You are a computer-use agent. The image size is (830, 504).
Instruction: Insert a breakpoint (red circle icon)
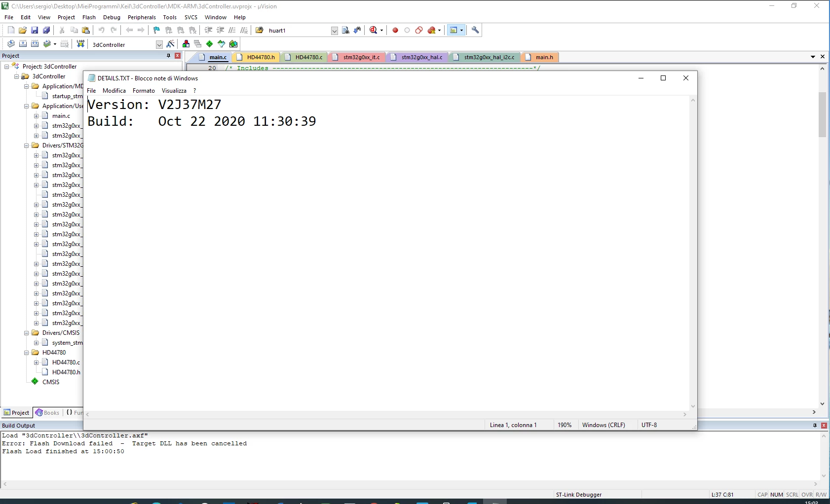coord(395,30)
